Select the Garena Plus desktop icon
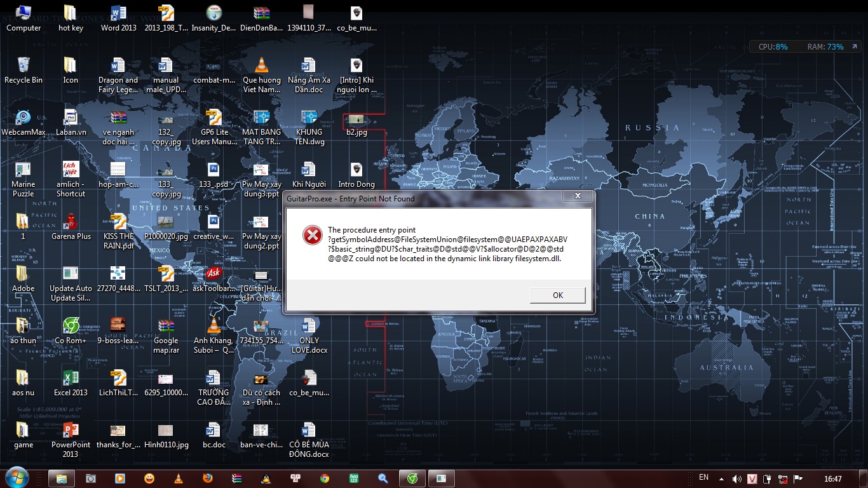The image size is (868, 488). tap(71, 226)
